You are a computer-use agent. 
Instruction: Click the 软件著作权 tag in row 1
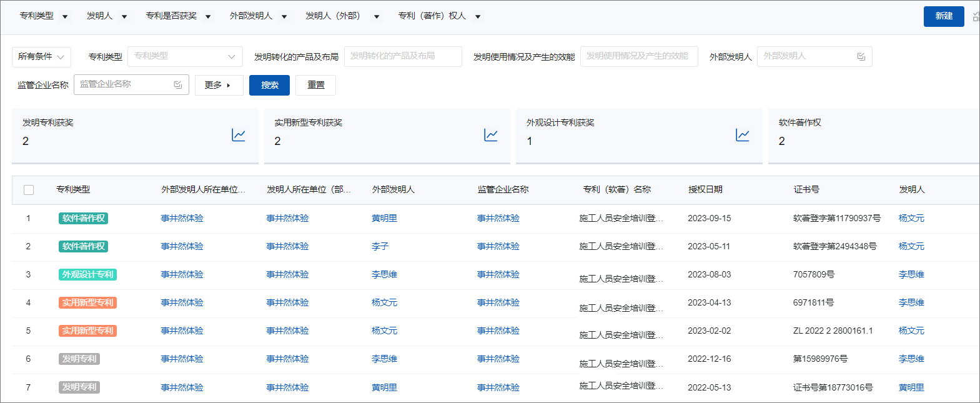tap(84, 218)
